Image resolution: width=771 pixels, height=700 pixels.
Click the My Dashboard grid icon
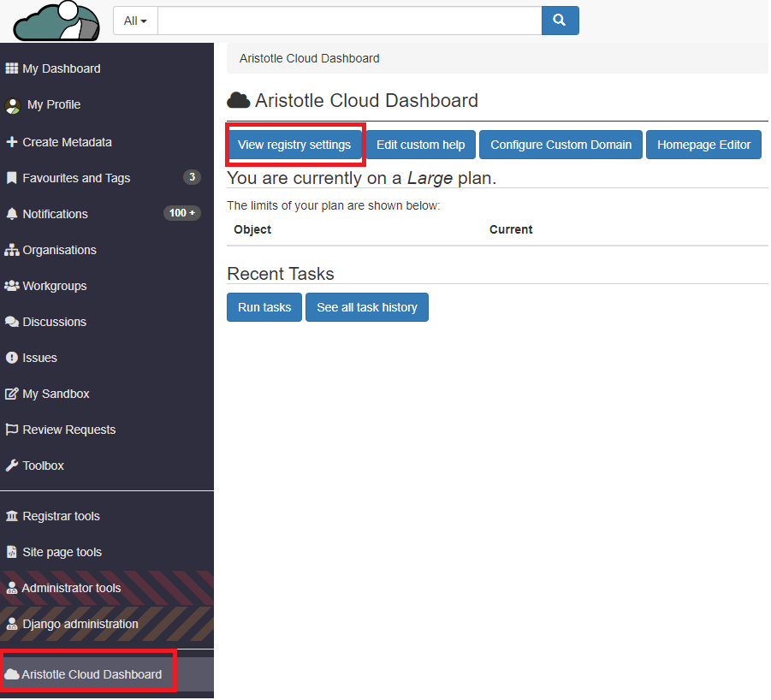coord(12,68)
